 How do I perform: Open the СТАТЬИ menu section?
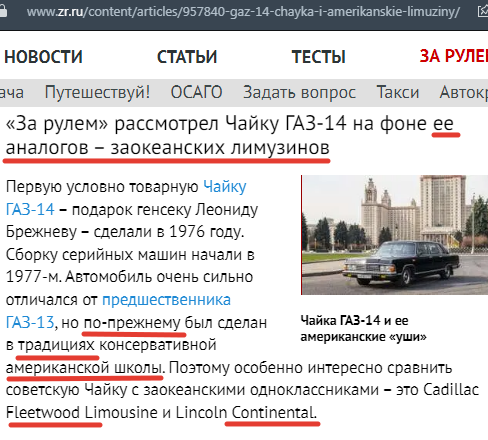(187, 56)
